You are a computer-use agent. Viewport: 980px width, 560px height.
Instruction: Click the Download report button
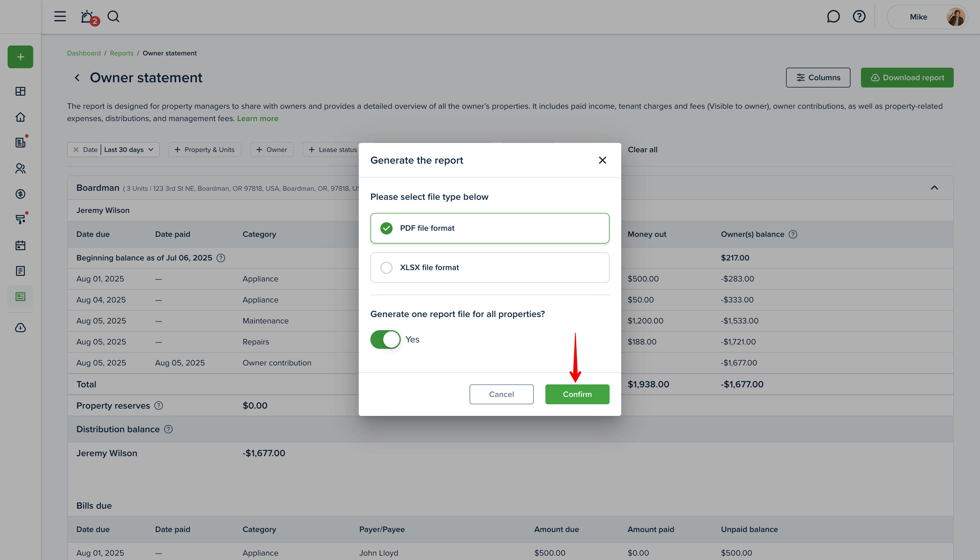click(907, 78)
